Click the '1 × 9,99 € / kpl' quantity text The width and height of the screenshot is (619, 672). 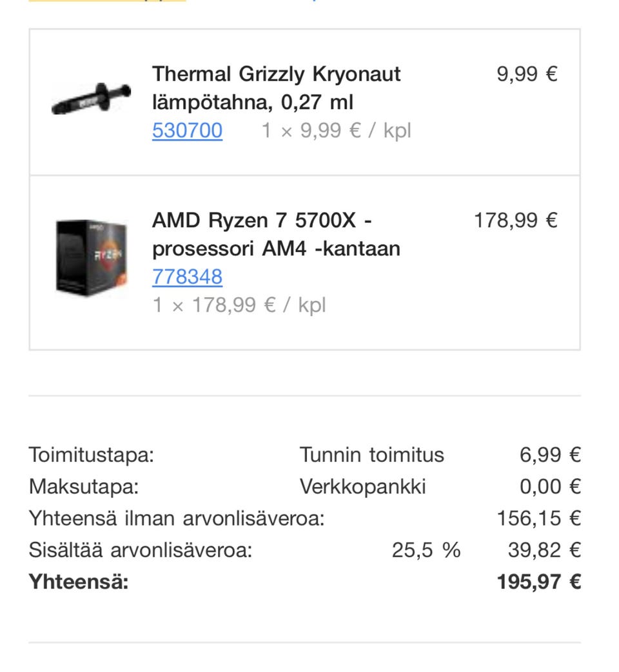pyautogui.click(x=336, y=130)
